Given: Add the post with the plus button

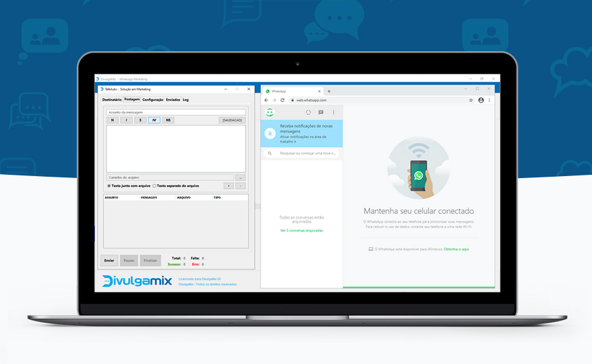Looking at the screenshot, I should click(x=229, y=186).
